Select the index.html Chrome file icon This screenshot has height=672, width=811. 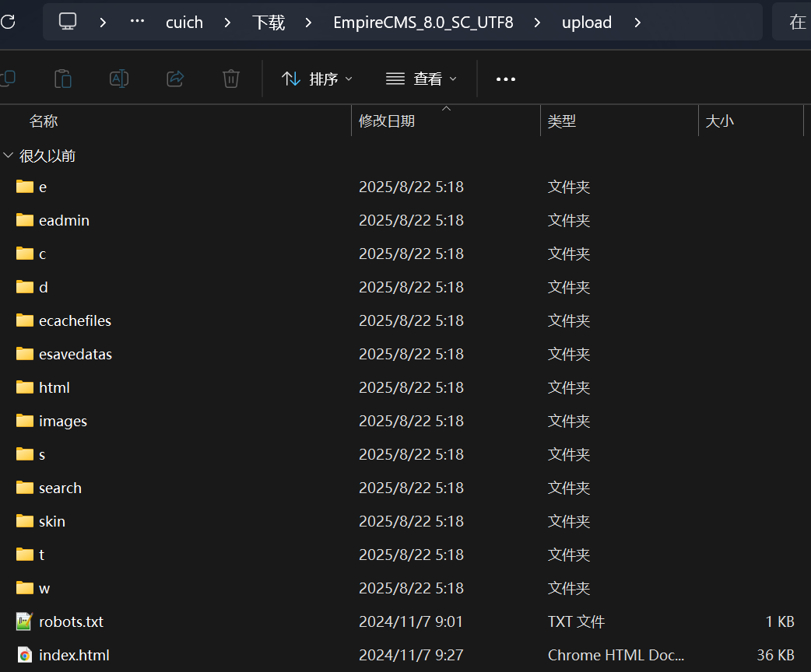[25, 655]
